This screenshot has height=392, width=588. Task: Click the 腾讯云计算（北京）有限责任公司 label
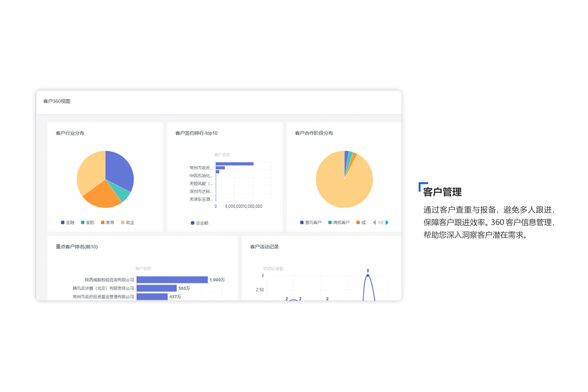(104, 288)
